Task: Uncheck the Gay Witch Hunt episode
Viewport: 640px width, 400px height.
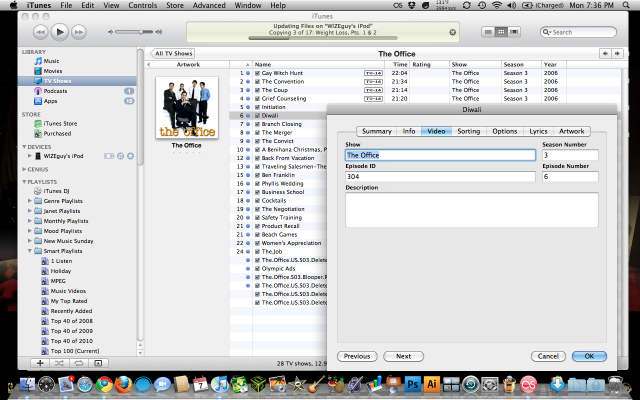Action: (258, 73)
